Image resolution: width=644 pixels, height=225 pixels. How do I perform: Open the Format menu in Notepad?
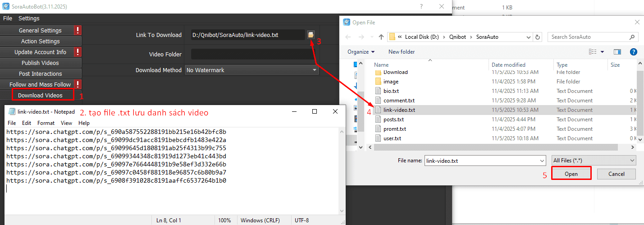click(46, 123)
